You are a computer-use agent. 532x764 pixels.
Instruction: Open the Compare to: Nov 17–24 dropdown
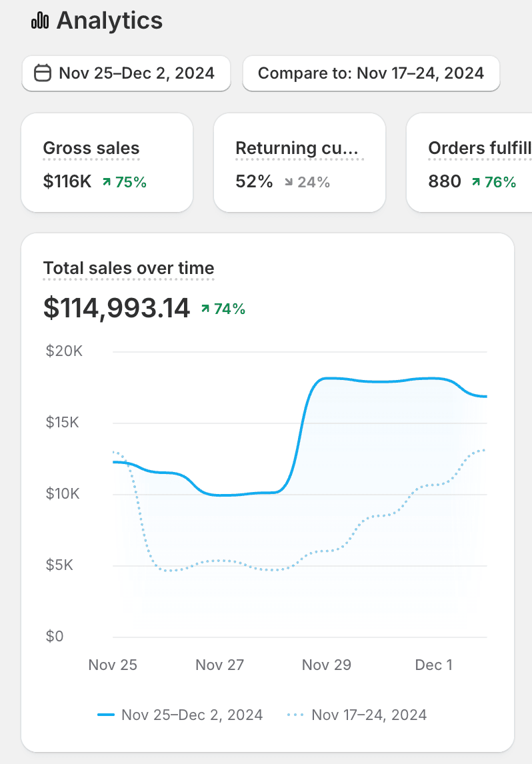[x=371, y=73]
